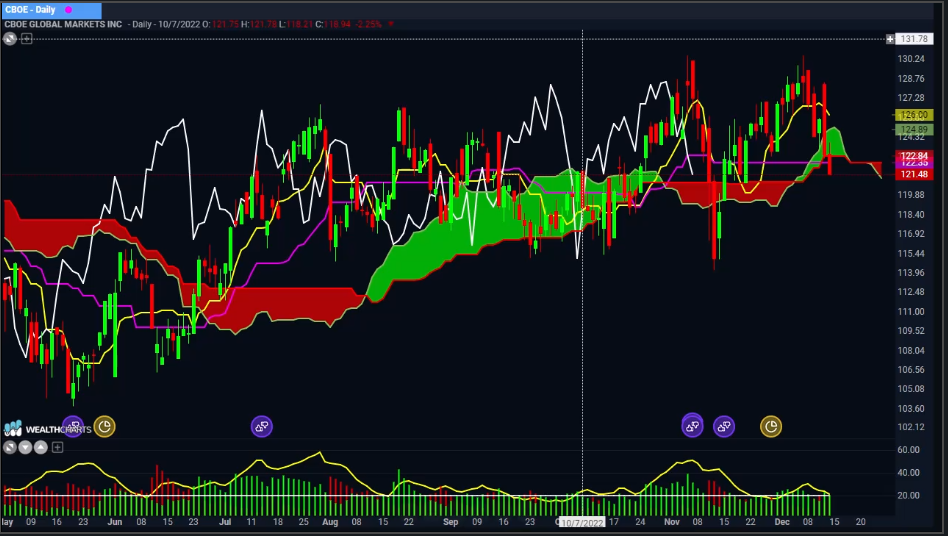Open gold earnings marker near Dec

pyautogui.click(x=771, y=427)
